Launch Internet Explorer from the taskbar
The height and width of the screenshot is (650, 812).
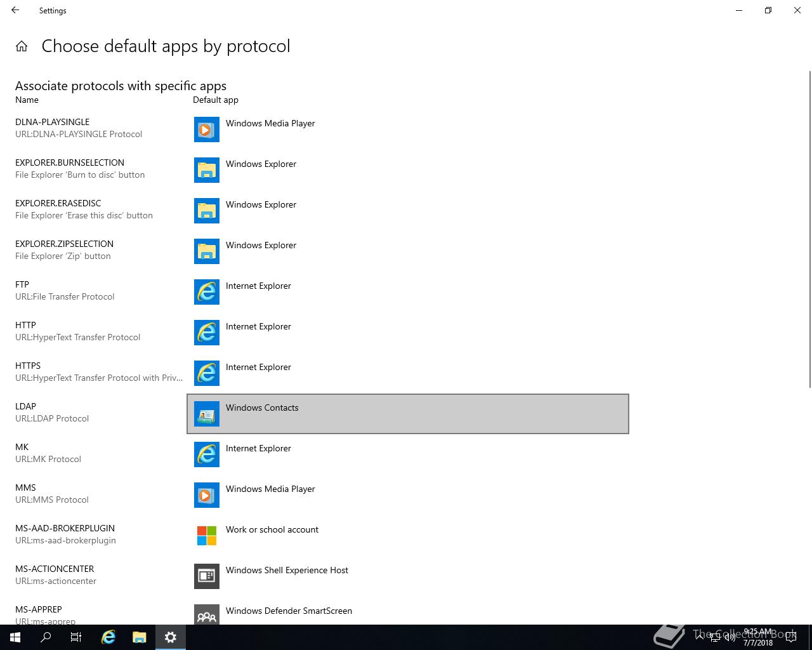[108, 637]
